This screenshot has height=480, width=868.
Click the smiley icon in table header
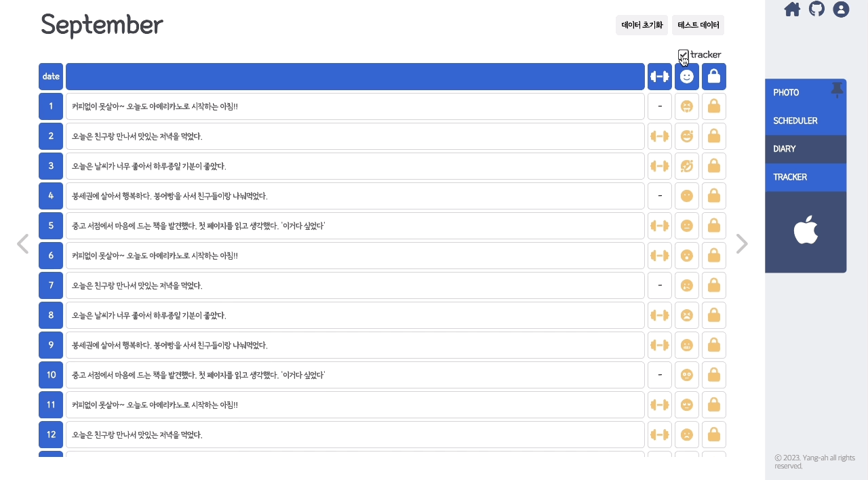[x=687, y=77]
